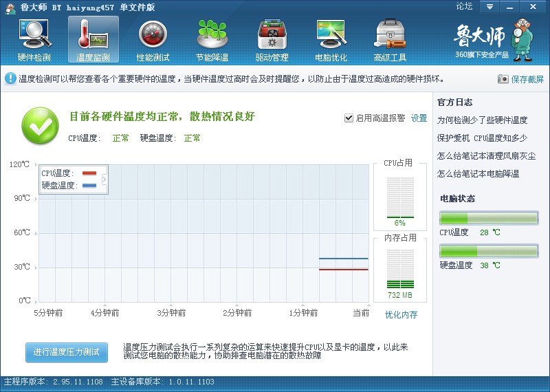This screenshot has height=392, width=550.
Task: Start 进行温度压力测试 stress test
Action: [67, 352]
